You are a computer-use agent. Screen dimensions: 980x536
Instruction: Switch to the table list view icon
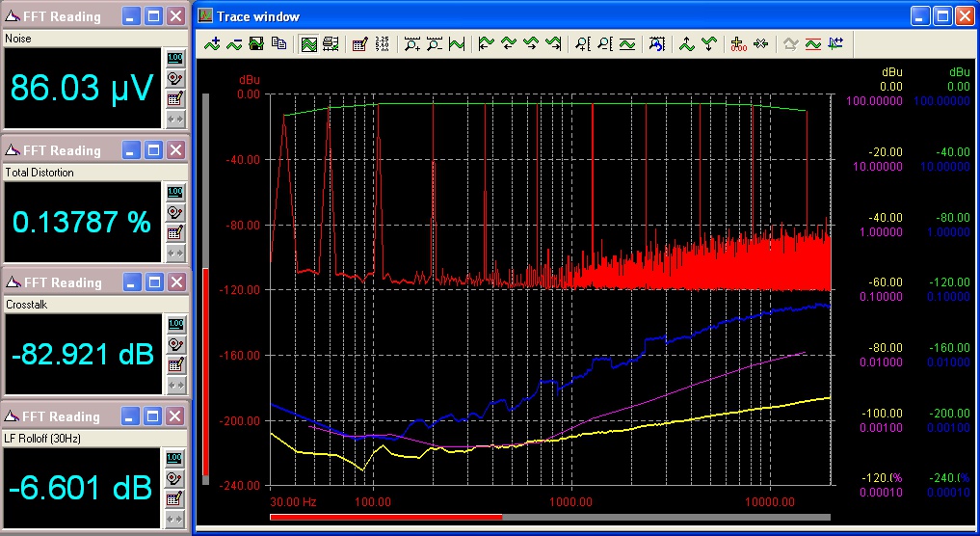click(x=331, y=43)
